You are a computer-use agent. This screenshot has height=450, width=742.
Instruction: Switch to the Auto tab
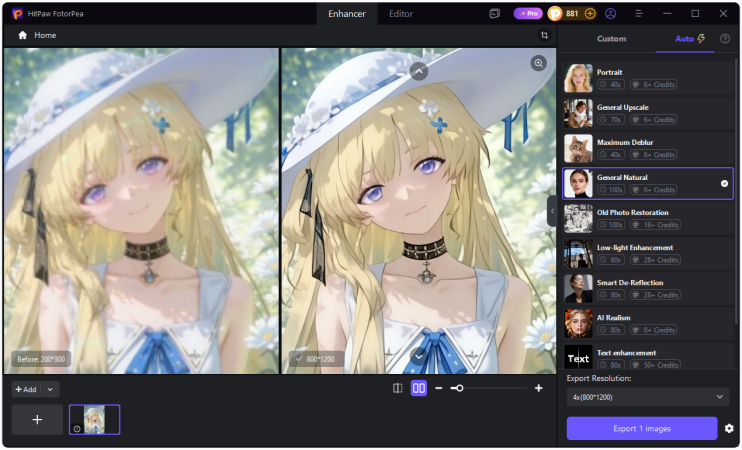(684, 39)
